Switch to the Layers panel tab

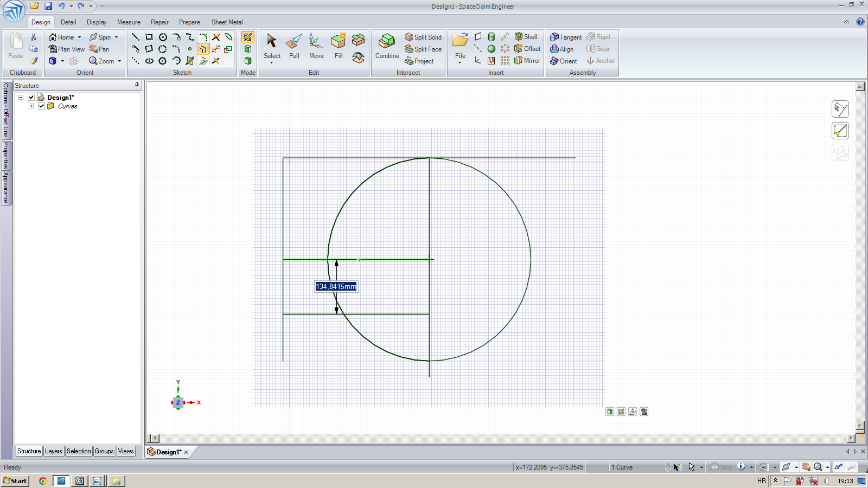pos(54,451)
